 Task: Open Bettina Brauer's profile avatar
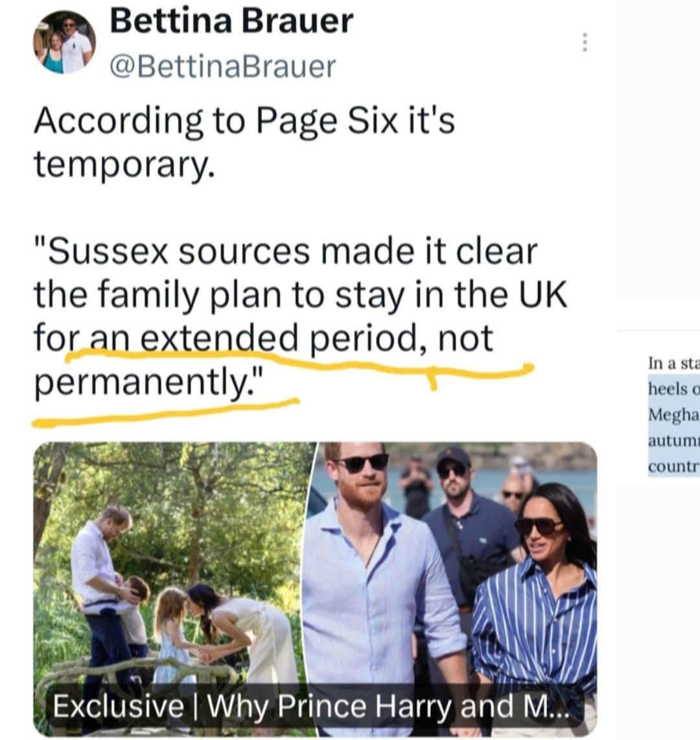tap(64, 42)
